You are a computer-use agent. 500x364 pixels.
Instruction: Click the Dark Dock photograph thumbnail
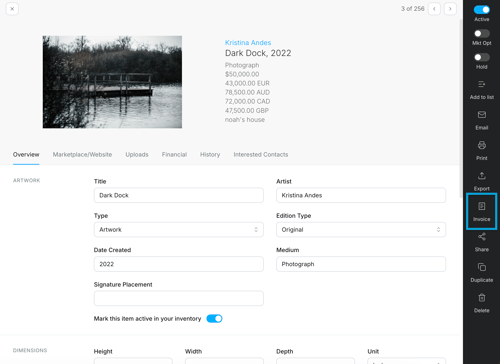(x=112, y=82)
